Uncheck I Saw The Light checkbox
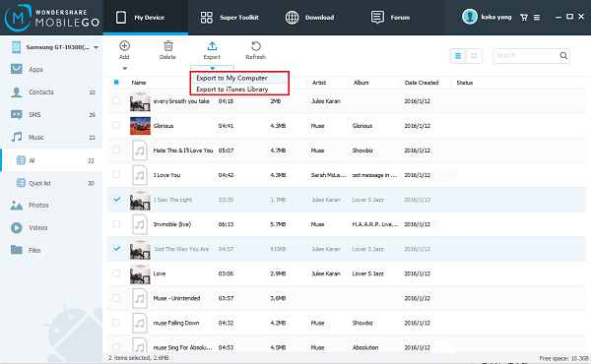591x364 pixels. tap(116, 199)
